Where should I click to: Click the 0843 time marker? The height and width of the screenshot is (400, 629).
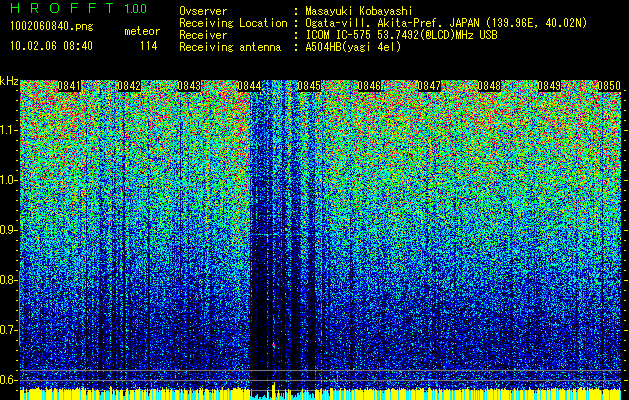point(189,86)
